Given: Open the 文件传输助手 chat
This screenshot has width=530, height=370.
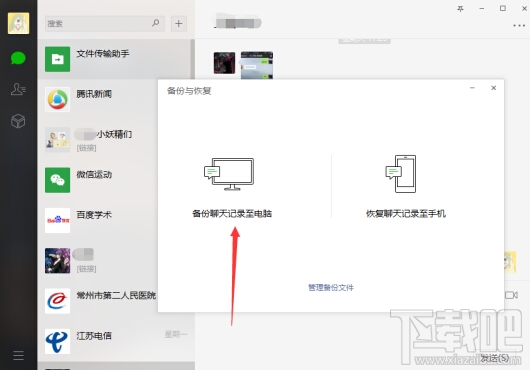Looking at the screenshot, I should (115, 59).
